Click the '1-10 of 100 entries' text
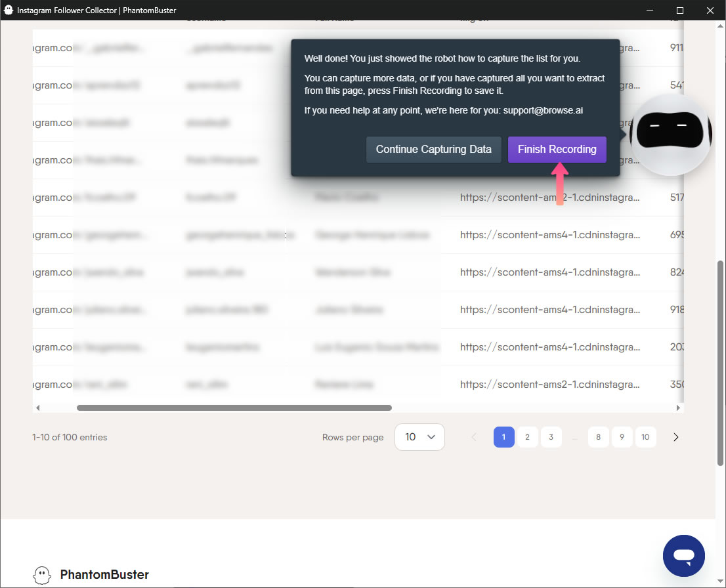 [x=70, y=438]
